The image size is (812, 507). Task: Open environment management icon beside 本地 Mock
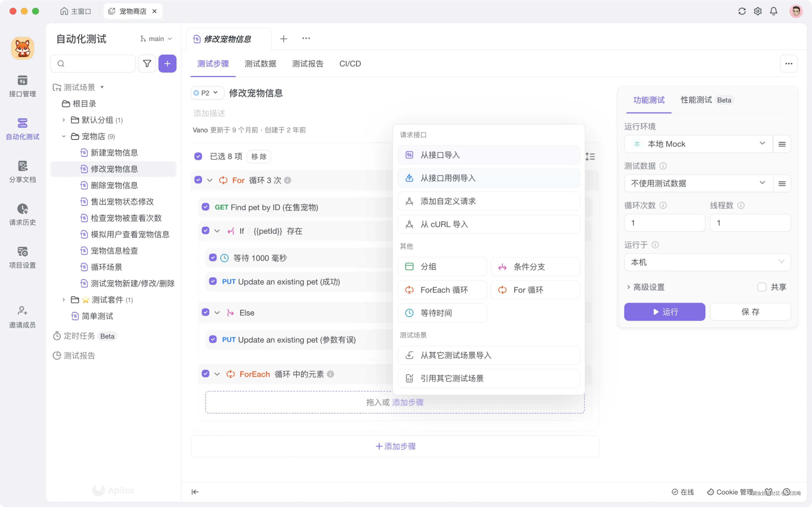pyautogui.click(x=782, y=144)
